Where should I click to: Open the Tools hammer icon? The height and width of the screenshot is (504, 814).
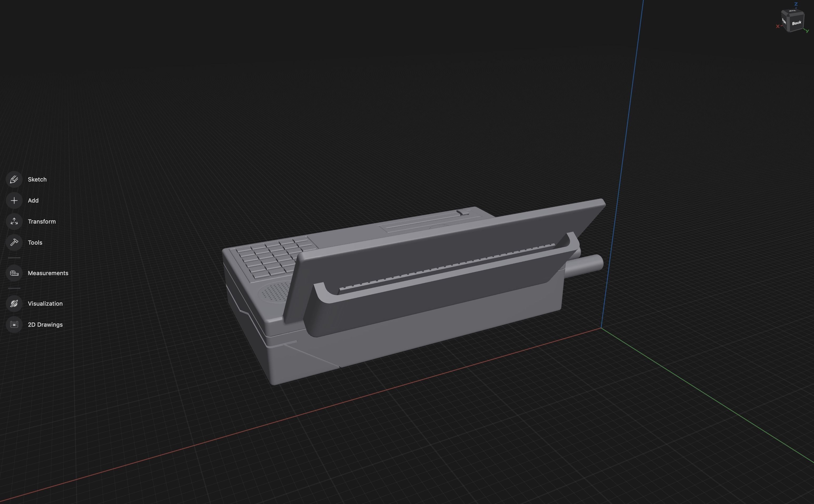(x=14, y=242)
